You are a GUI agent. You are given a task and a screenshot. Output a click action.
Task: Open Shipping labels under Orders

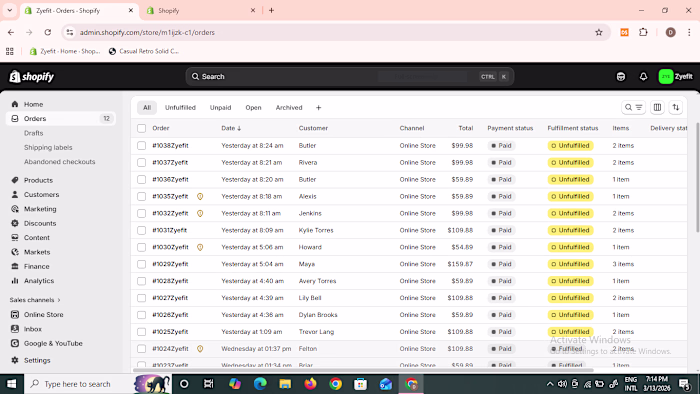pyautogui.click(x=48, y=147)
